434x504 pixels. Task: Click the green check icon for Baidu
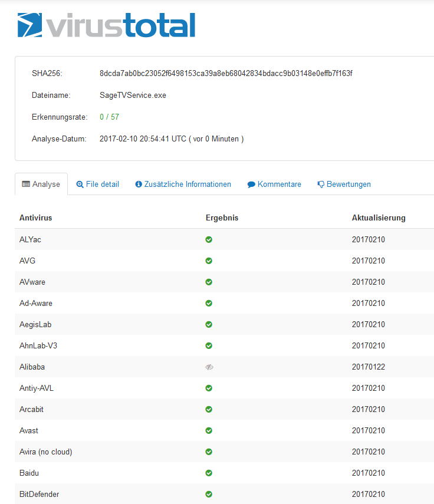point(209,473)
